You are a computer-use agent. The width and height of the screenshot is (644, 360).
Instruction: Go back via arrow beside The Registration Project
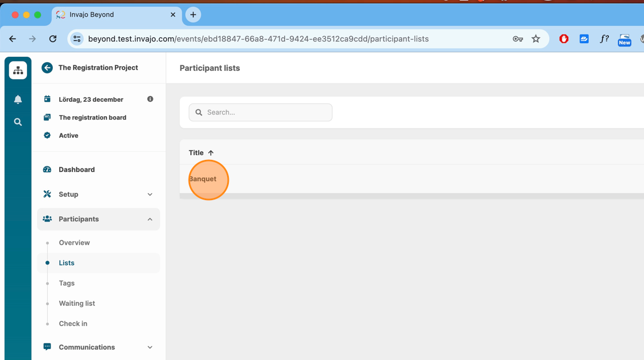click(x=47, y=67)
